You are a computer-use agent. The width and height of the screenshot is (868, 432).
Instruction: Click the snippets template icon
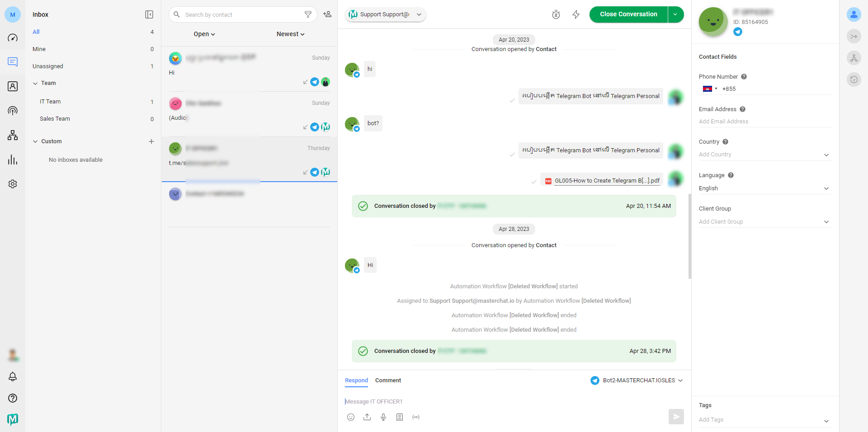(400, 417)
